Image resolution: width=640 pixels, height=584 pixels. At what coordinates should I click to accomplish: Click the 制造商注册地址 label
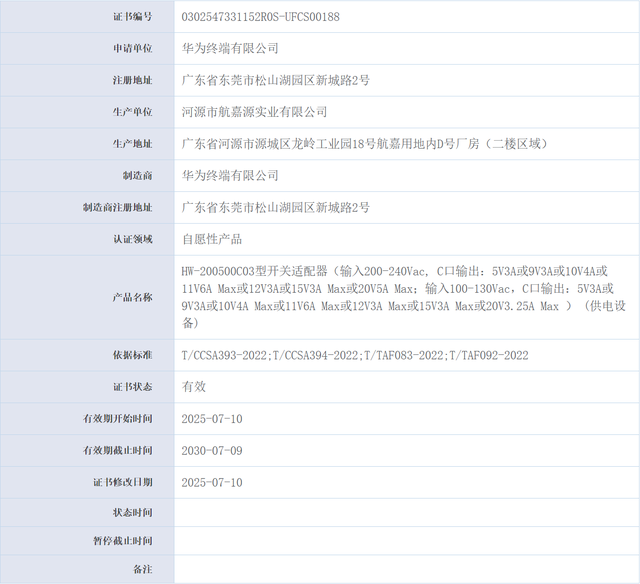click(118, 207)
